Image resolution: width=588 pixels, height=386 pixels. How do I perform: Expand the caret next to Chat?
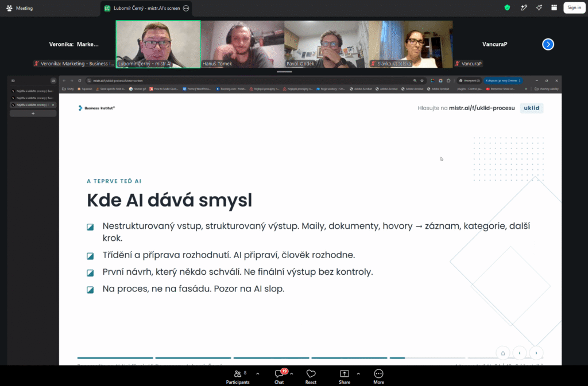291,373
